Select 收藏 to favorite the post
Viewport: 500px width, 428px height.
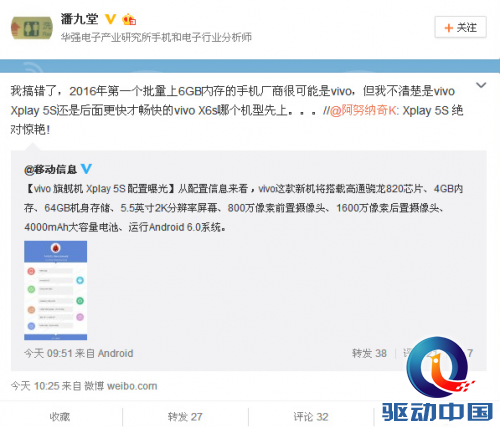(60, 417)
